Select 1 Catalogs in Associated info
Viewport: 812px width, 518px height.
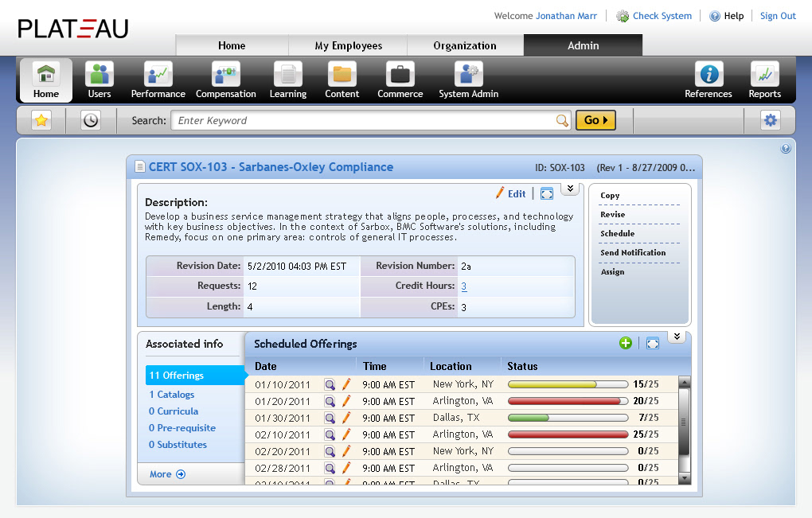(x=171, y=395)
